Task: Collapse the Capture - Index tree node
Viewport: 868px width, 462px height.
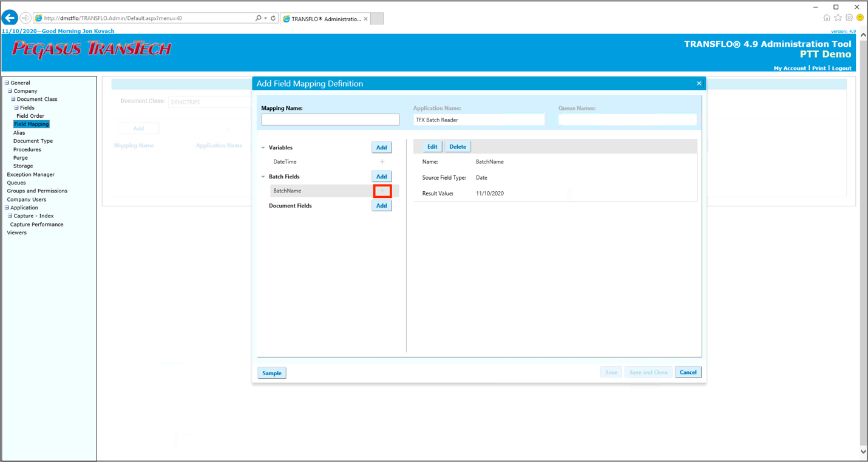Action: pyautogui.click(x=10, y=216)
